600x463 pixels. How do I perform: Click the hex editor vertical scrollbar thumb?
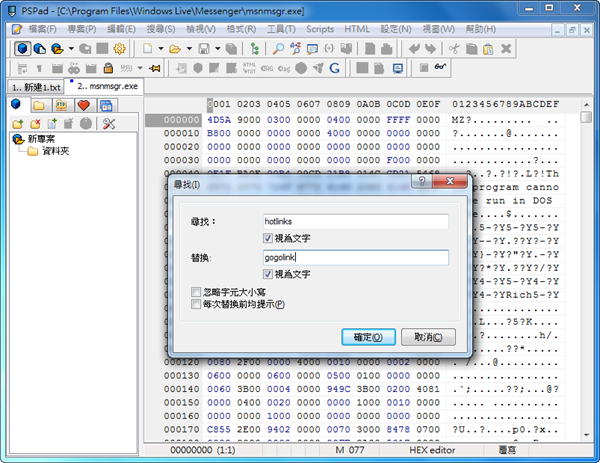586,117
